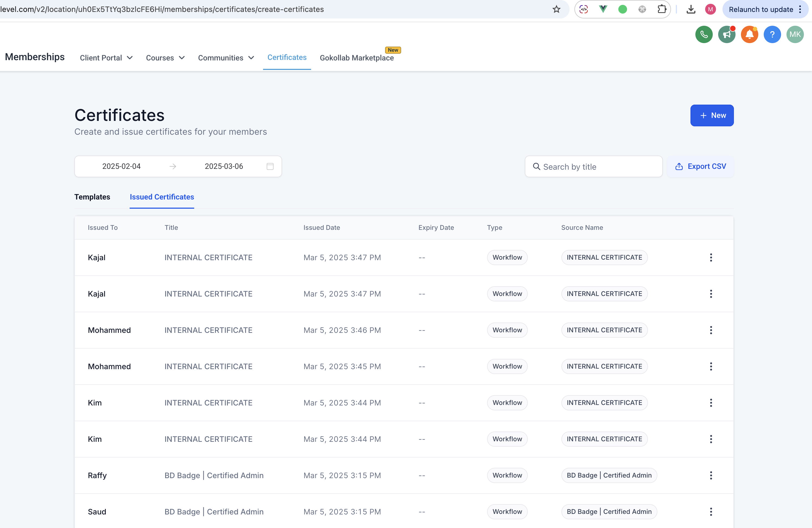Click the Search by title field
Image resolution: width=812 pixels, height=528 pixels.
coord(594,167)
